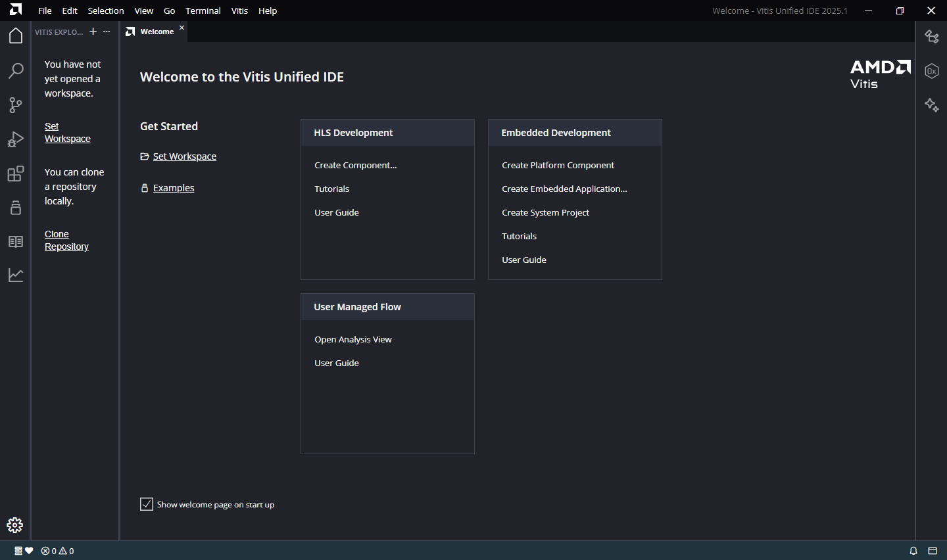Click the Manage settings gear icon

tap(15, 525)
